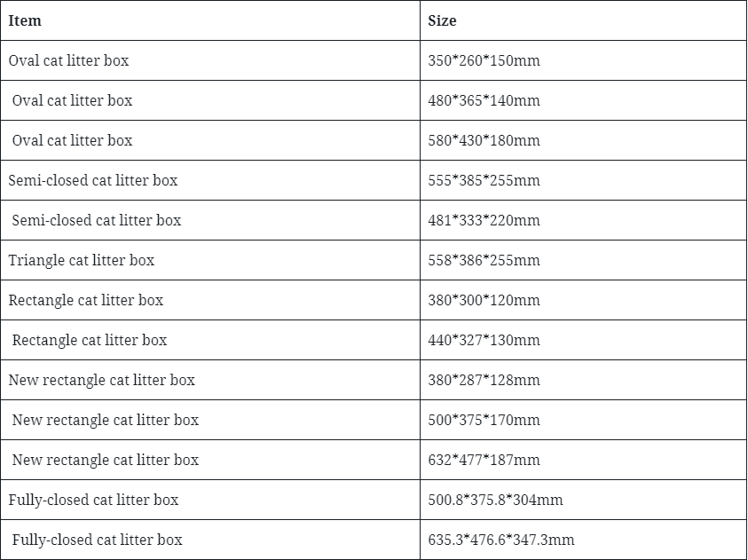Select the item name beside 500.8*375.8*304mm
Image resolution: width=748 pixels, height=560 pixels.
point(93,500)
